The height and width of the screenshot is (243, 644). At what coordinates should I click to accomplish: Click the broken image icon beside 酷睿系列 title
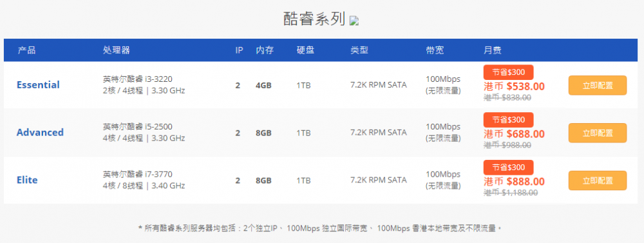(354, 21)
